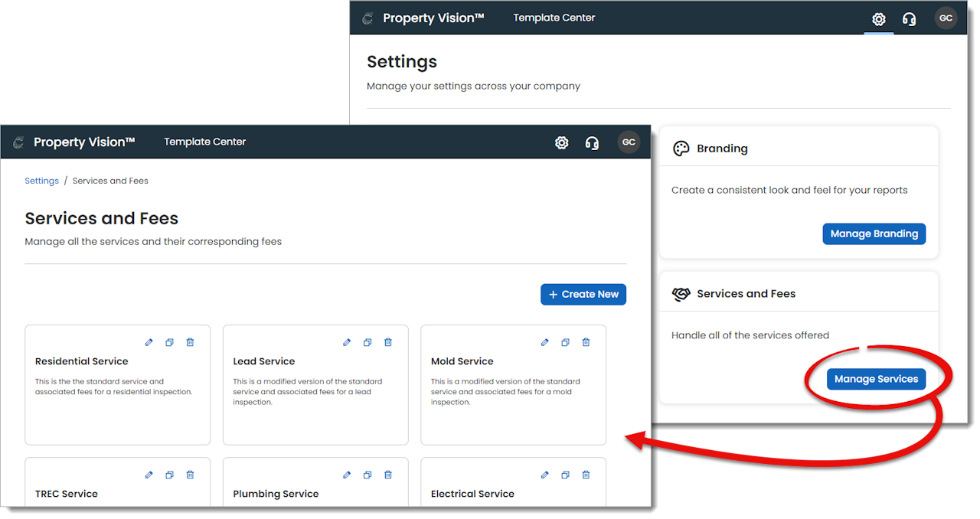
Task: Delete the Mold Service using trash icon
Action: click(586, 342)
